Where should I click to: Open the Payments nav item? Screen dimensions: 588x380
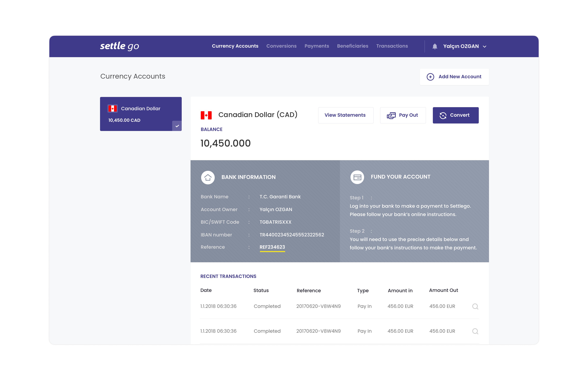pyautogui.click(x=317, y=46)
